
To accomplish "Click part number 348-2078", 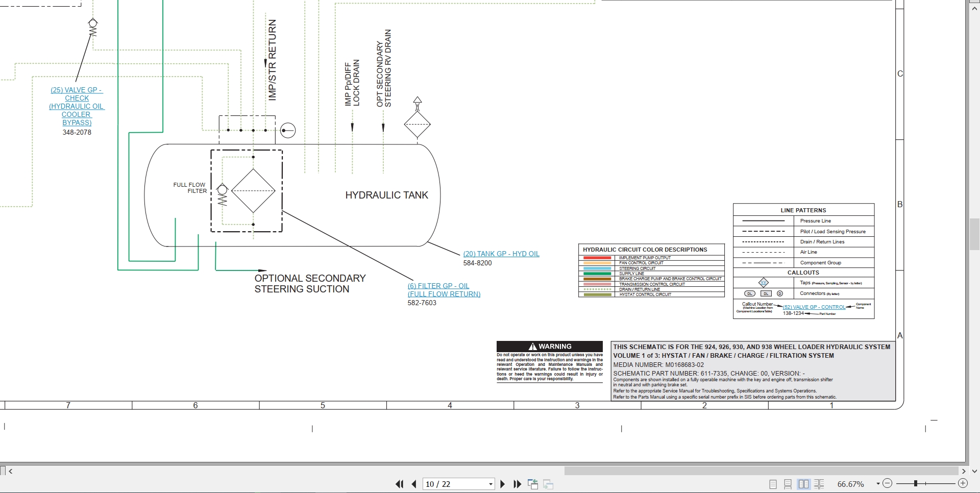I will (x=77, y=132).
